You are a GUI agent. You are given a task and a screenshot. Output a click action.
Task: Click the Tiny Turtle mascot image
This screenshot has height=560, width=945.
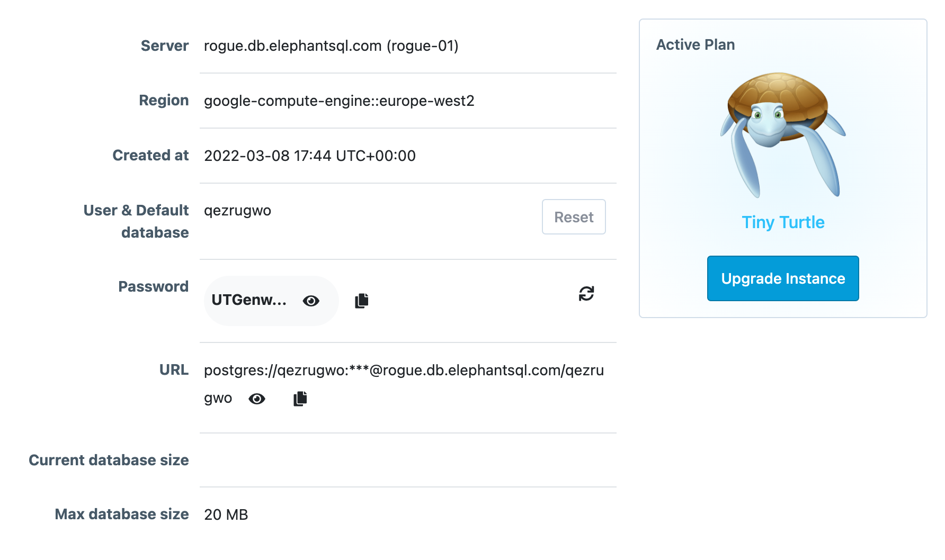click(783, 135)
